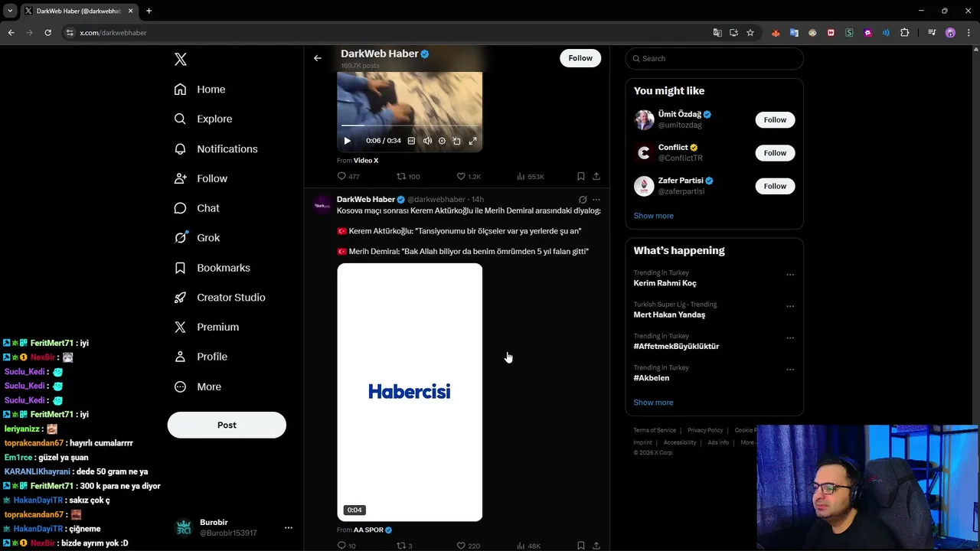Repost the post with 100 reposts
The width and height of the screenshot is (980, 551).
coord(408,176)
